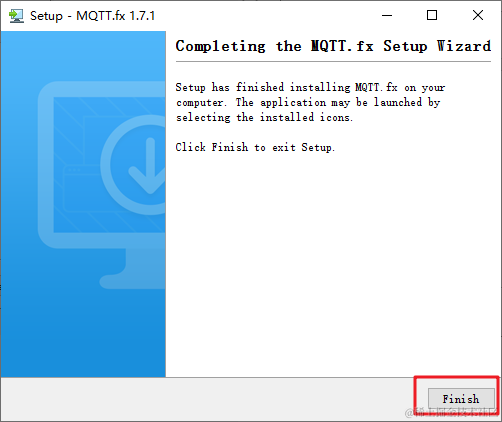Close the Setup wizard with the X

478,15
